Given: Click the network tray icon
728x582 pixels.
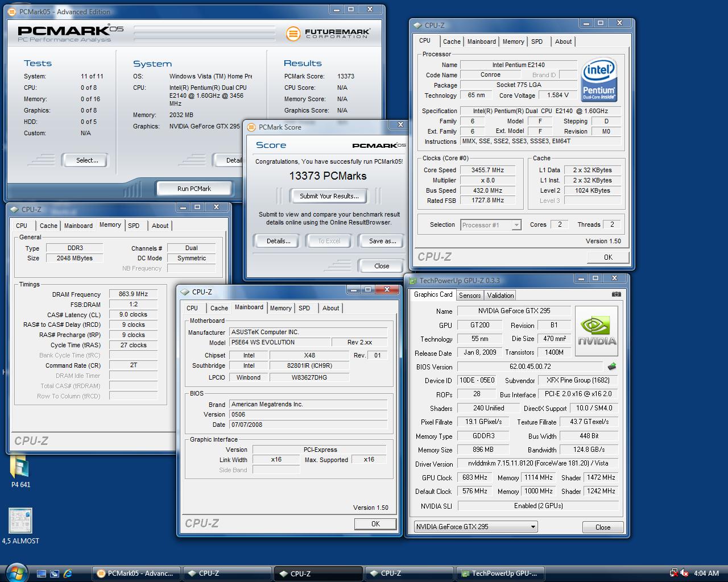Looking at the screenshot, I should point(674,573).
